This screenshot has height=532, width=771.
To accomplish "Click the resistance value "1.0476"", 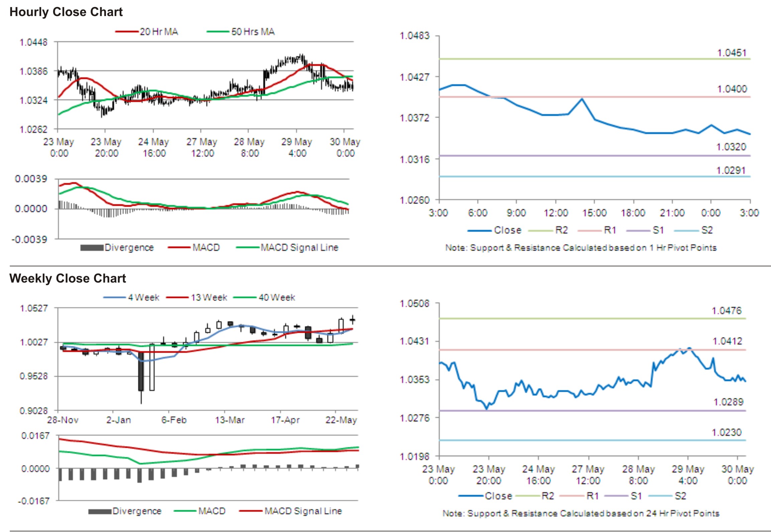I will coord(727,311).
